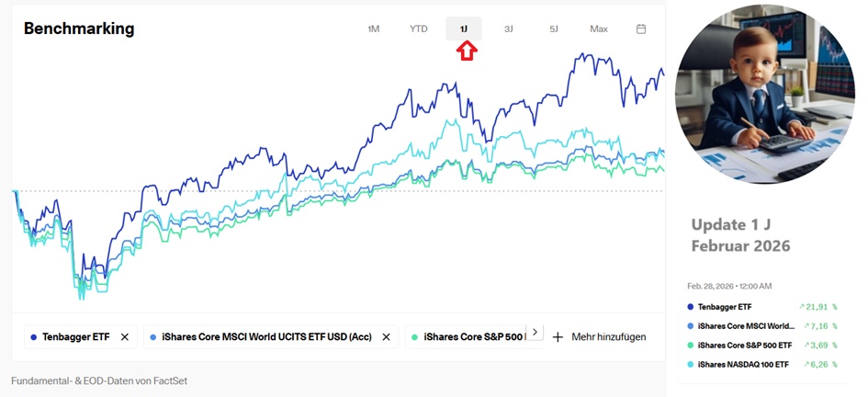
Task: Switch chart to 3J range
Action: pos(509,28)
